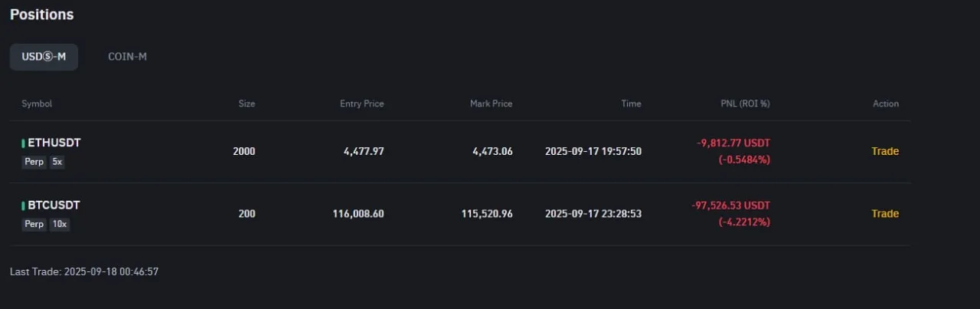The height and width of the screenshot is (309, 980).
Task: Switch to the USDⓈ-M tab
Action: pyautogui.click(x=44, y=58)
